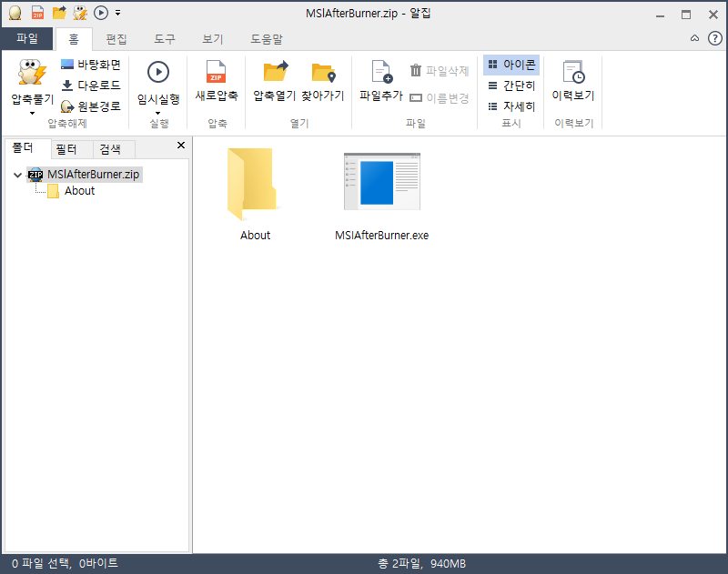Screen dimensions: 728x574
Task: Switch to the 도구 ribbon tab
Action: [165, 39]
